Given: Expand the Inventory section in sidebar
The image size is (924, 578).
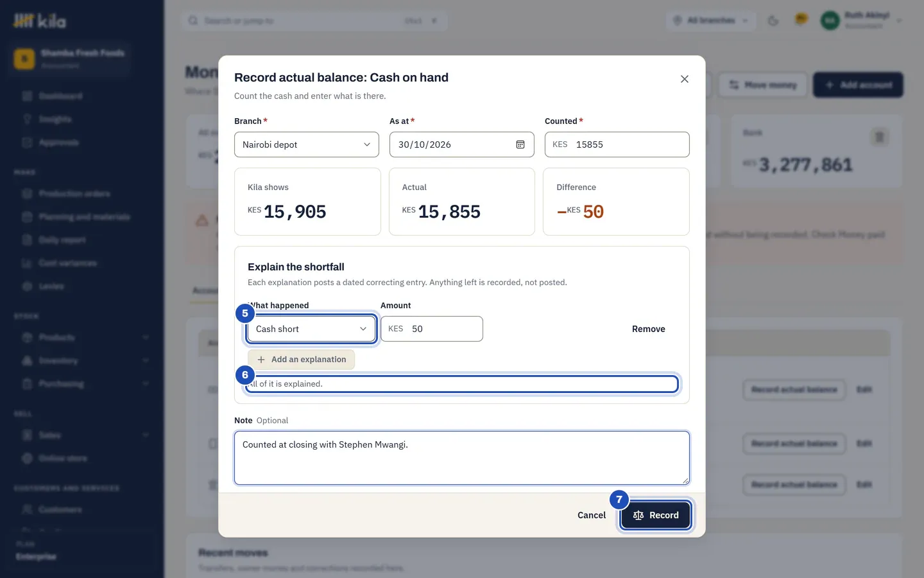Looking at the screenshot, I should 146,360.
